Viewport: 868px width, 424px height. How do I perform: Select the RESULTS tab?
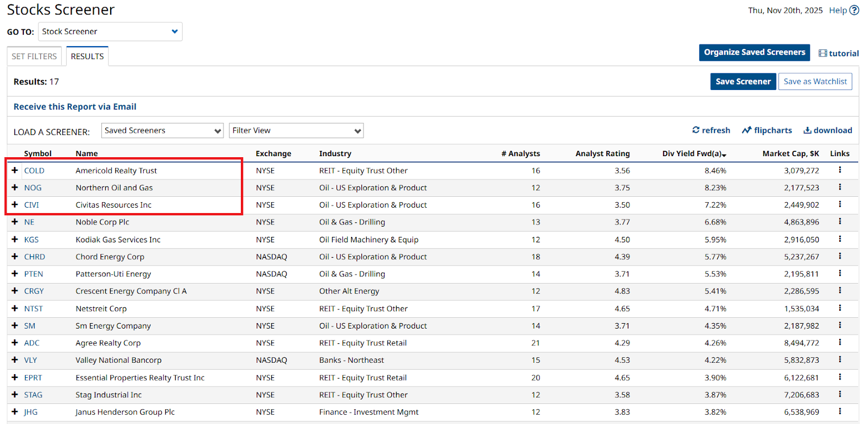87,56
